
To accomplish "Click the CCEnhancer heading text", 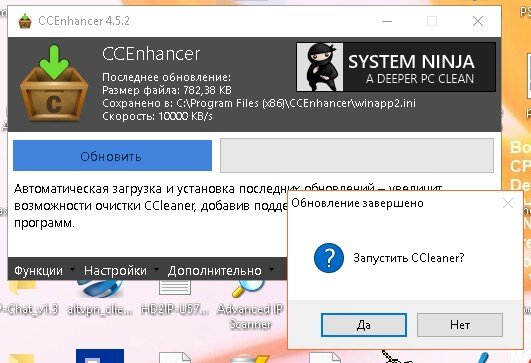I will (x=151, y=54).
